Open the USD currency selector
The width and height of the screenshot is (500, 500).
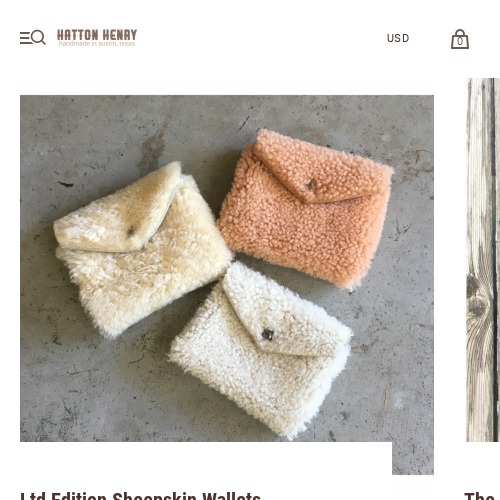click(x=398, y=38)
